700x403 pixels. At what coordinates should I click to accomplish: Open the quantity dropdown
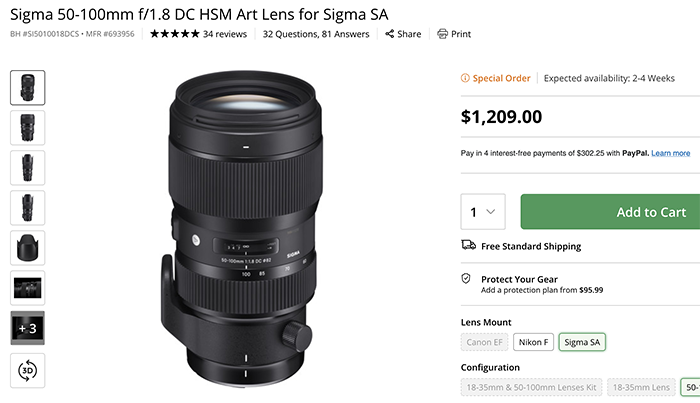[483, 212]
